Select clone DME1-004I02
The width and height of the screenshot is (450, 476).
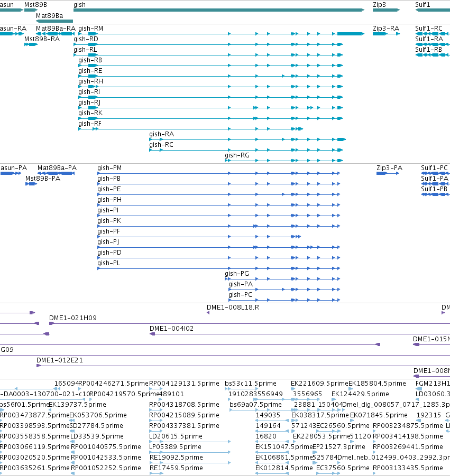coord(171,329)
